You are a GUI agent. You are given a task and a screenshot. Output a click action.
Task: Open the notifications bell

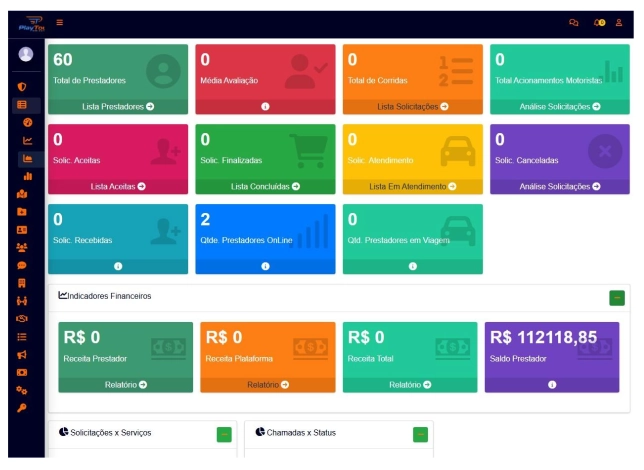coord(599,22)
